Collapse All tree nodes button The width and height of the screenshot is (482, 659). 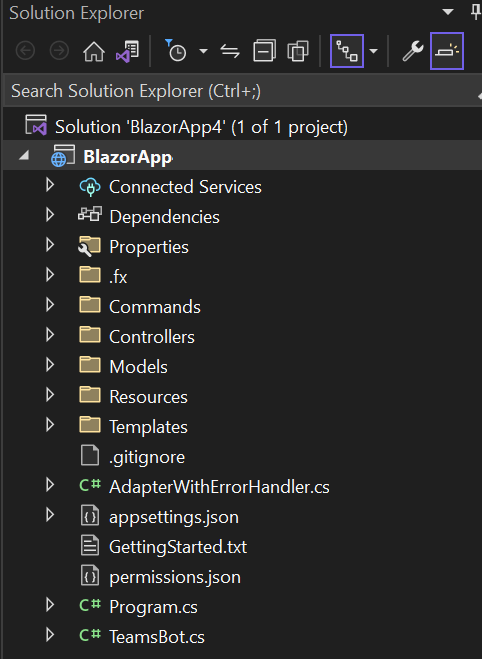click(264, 51)
